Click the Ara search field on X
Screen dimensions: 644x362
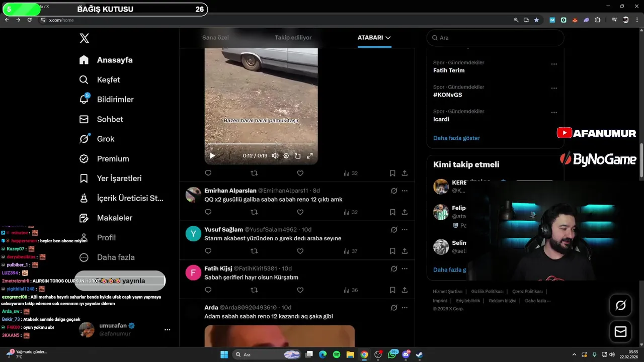pos(496,38)
